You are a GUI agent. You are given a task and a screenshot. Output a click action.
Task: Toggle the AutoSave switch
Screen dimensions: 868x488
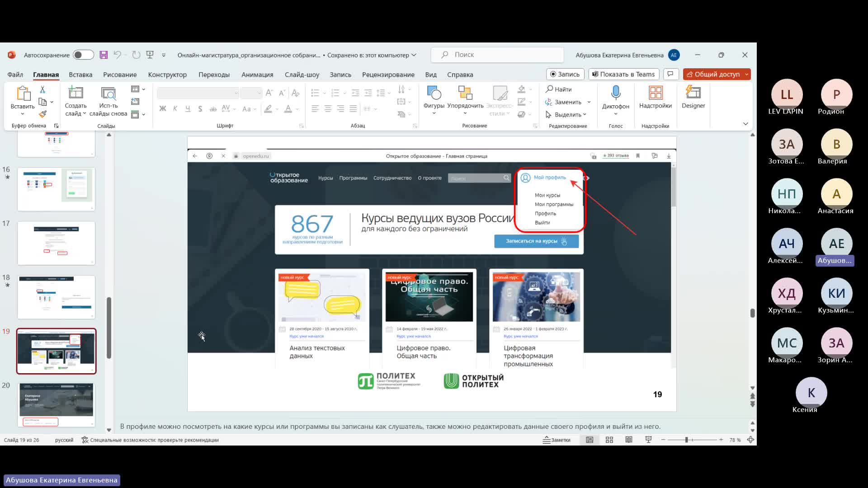83,55
